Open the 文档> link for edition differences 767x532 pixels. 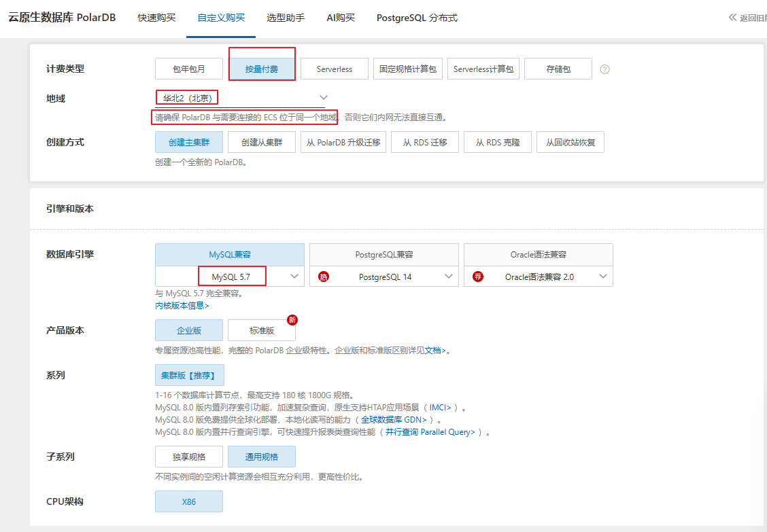pos(435,351)
